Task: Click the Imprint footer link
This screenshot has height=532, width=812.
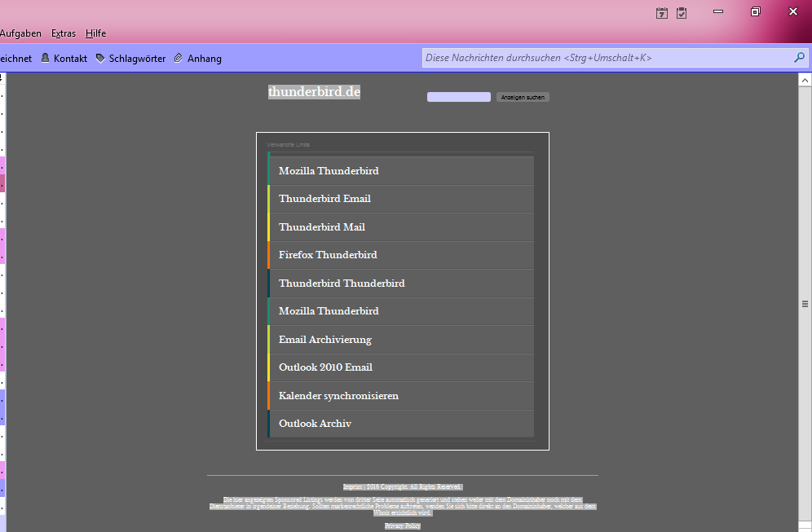Action: click(x=353, y=486)
